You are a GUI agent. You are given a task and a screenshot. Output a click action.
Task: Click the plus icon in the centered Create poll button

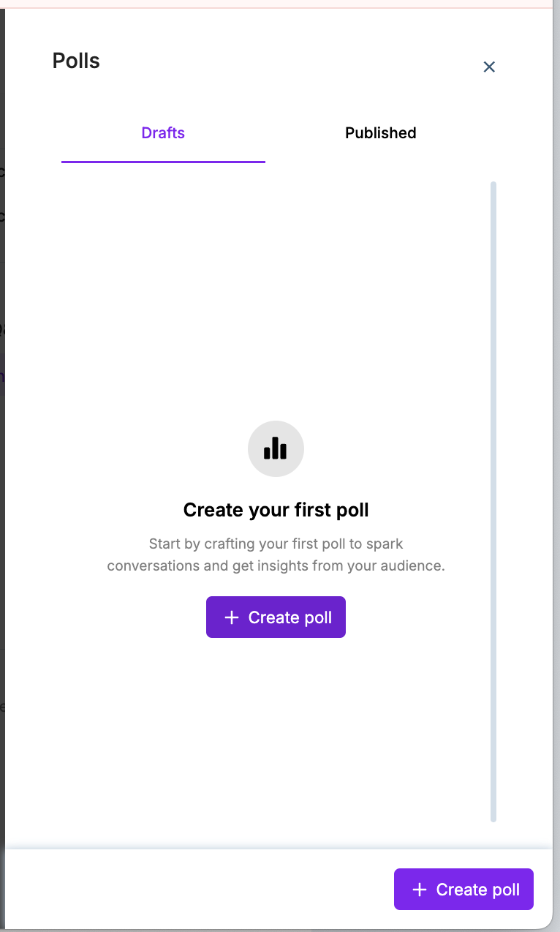232,617
